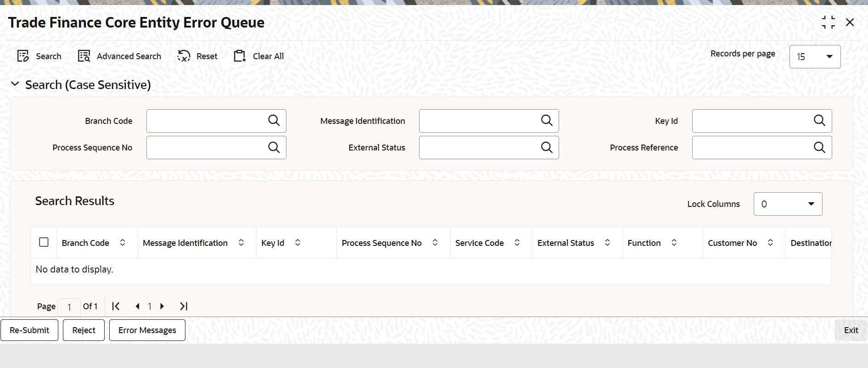Open the Lock Columns dropdown
Viewport: 868px width, 368px height.
(x=788, y=204)
